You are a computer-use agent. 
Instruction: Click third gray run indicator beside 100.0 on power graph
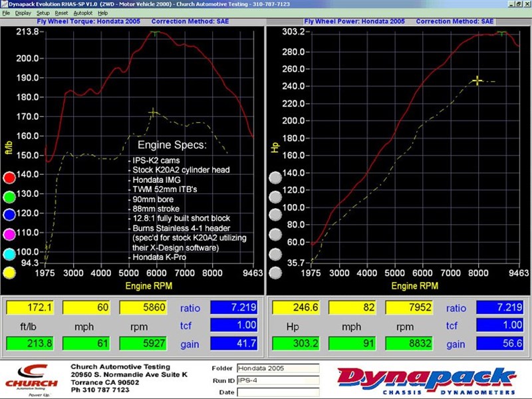[x=275, y=214]
